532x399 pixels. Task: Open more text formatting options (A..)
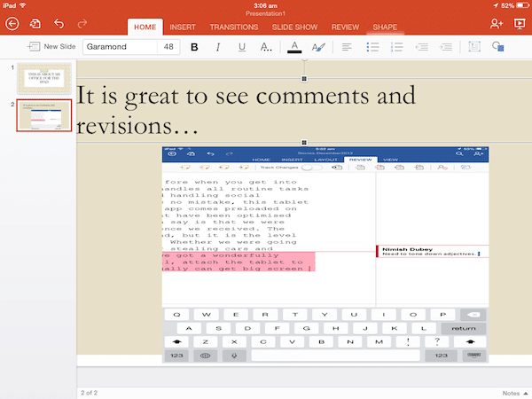(x=266, y=47)
